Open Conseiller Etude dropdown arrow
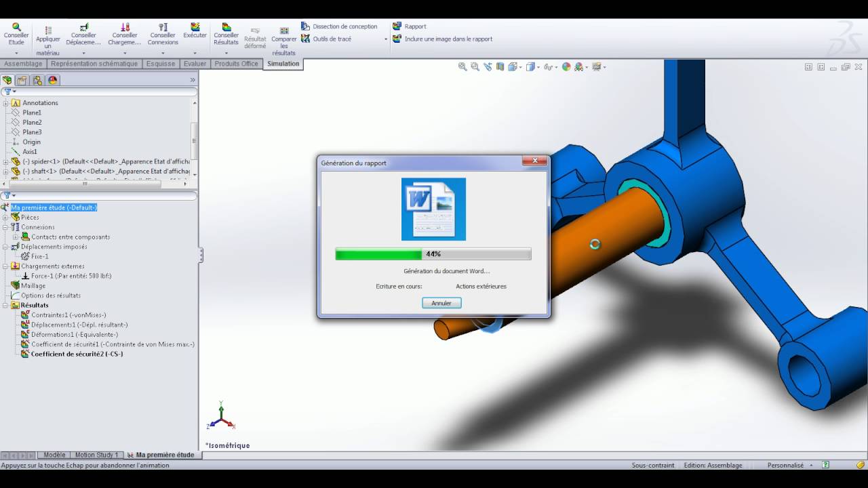This screenshot has width=868, height=488. click(x=16, y=53)
